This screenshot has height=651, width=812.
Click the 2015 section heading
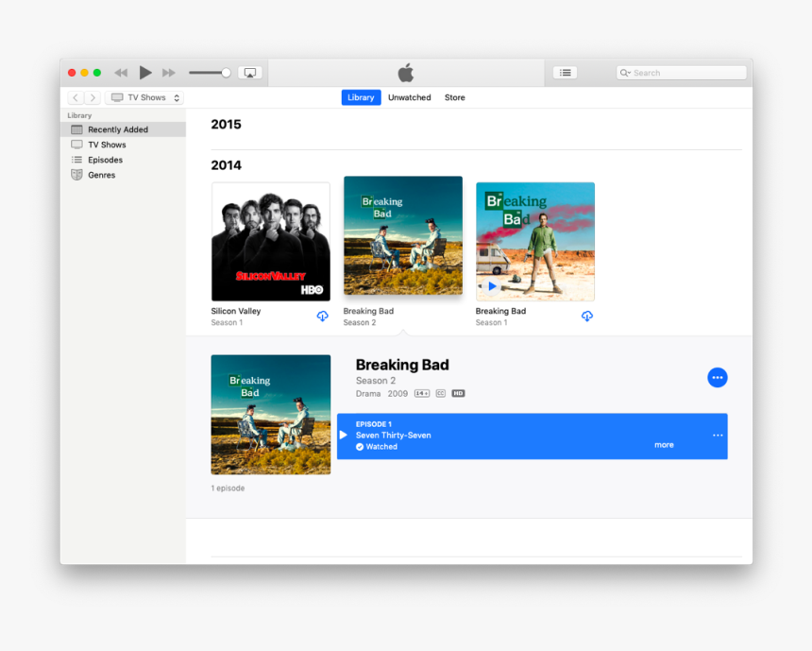coord(227,125)
